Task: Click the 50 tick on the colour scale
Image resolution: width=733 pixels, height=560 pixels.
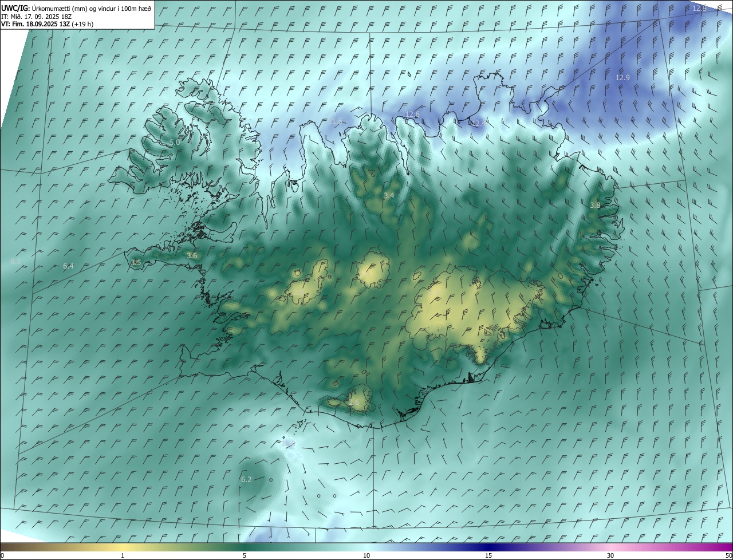Action: [x=728, y=555]
